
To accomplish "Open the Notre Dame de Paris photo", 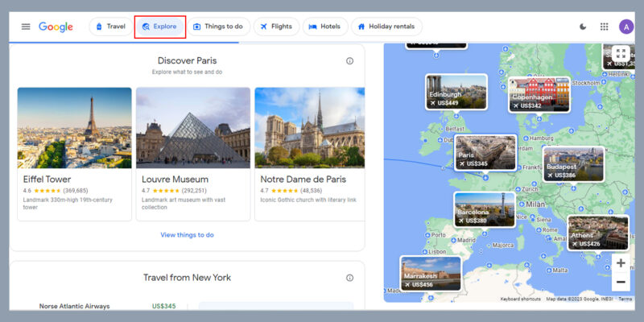I will pos(310,128).
